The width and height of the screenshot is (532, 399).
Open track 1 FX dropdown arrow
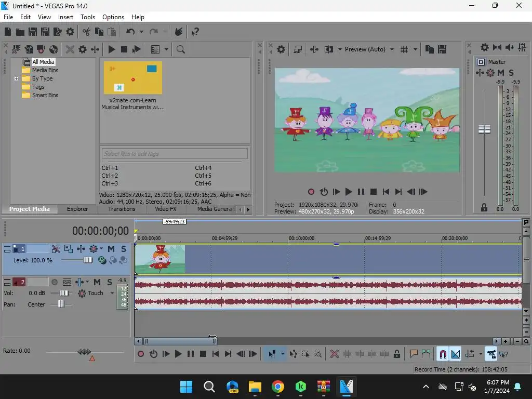click(x=101, y=249)
